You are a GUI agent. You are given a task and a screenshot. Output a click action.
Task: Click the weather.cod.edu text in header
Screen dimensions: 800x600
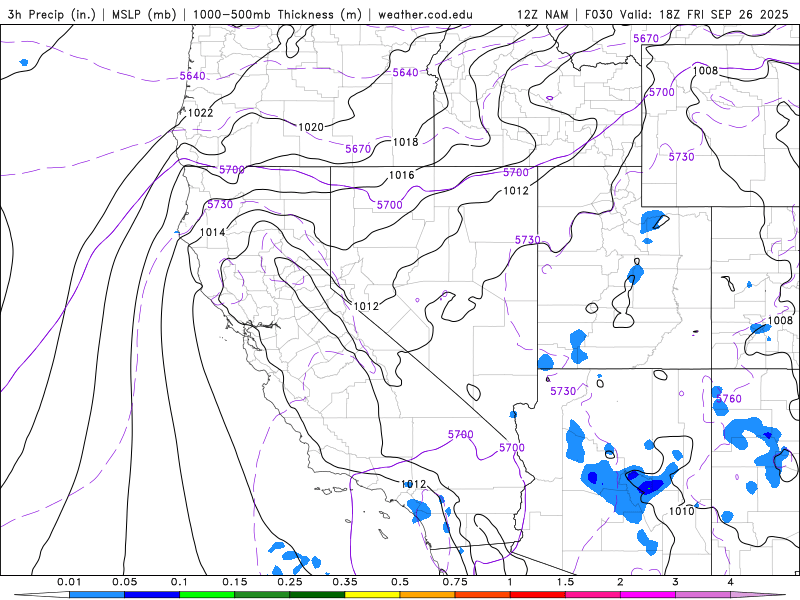click(425, 14)
